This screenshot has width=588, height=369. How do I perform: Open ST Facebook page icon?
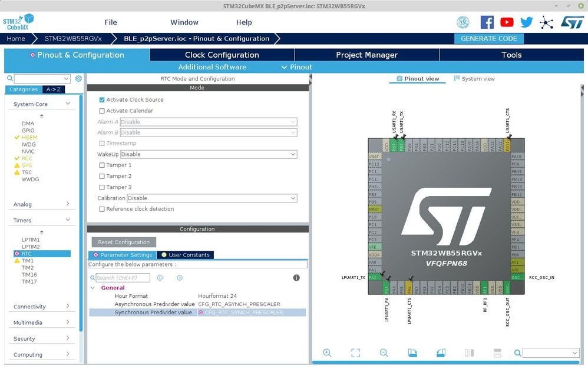[x=487, y=22]
